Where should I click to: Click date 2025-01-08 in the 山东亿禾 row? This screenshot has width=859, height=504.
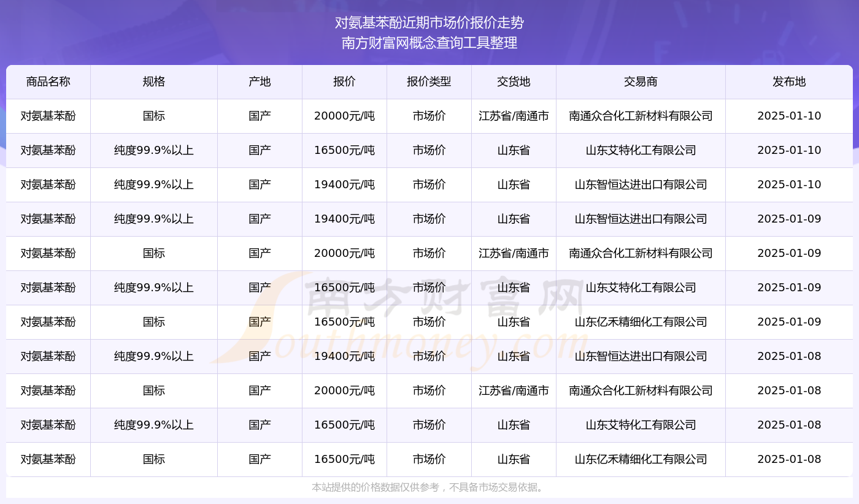coord(789,459)
